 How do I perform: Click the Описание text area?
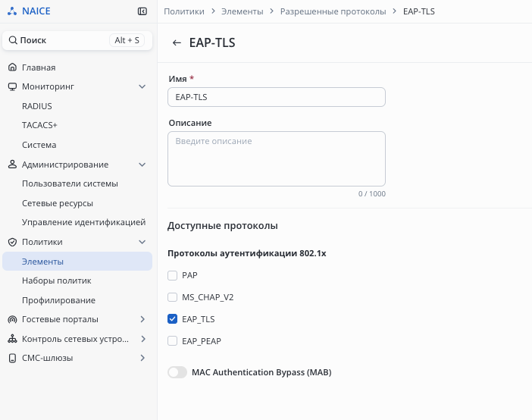pos(276,158)
